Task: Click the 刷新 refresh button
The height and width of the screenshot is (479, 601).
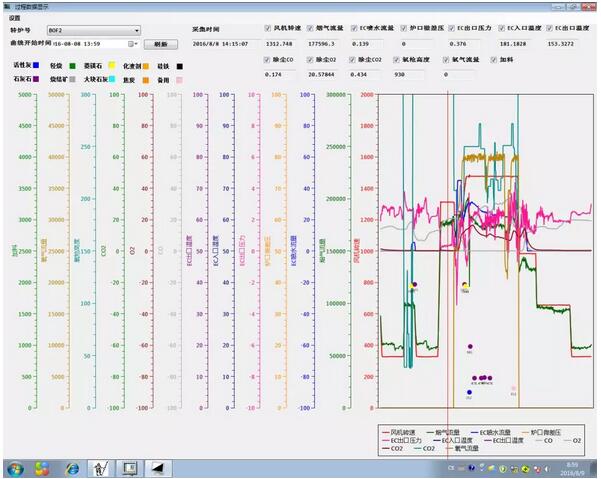Action: (x=160, y=44)
